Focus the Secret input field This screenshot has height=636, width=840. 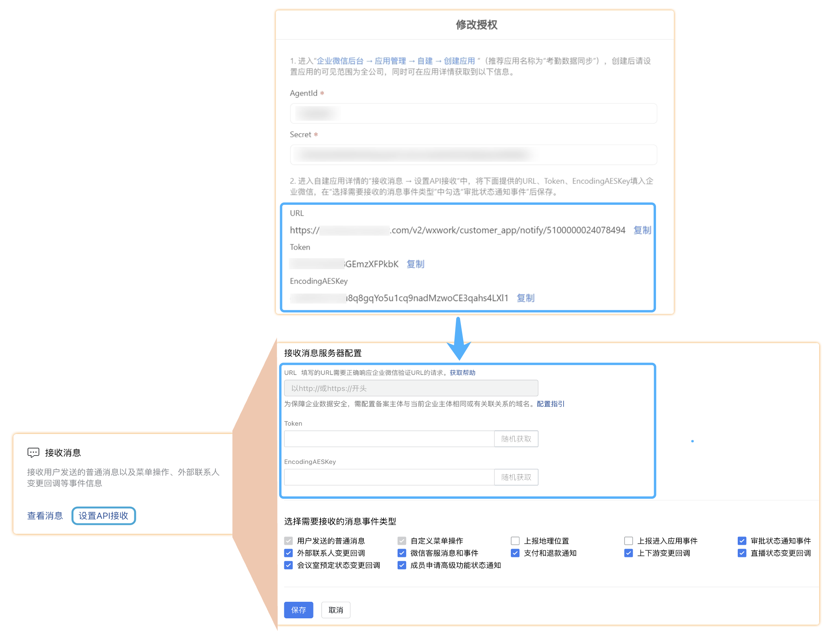click(473, 155)
